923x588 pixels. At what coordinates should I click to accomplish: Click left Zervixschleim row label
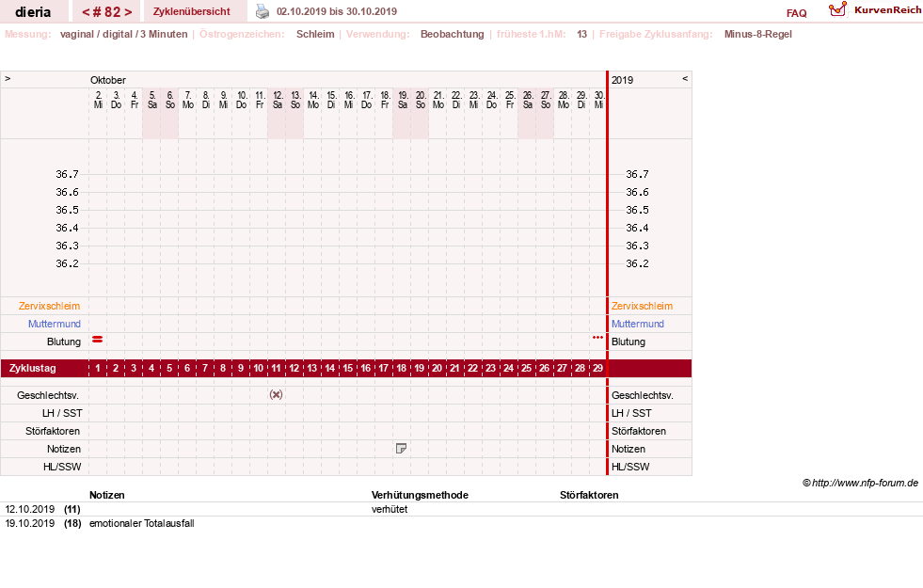(50, 306)
